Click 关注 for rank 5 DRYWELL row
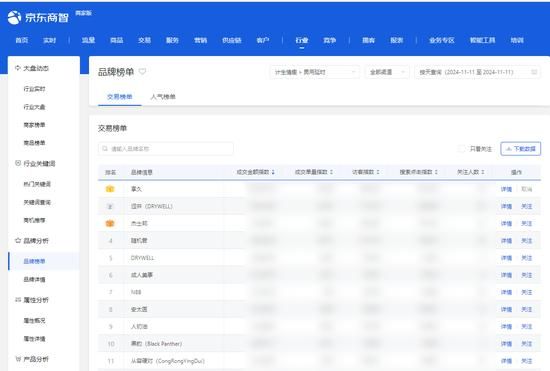550x371 pixels. point(526,258)
